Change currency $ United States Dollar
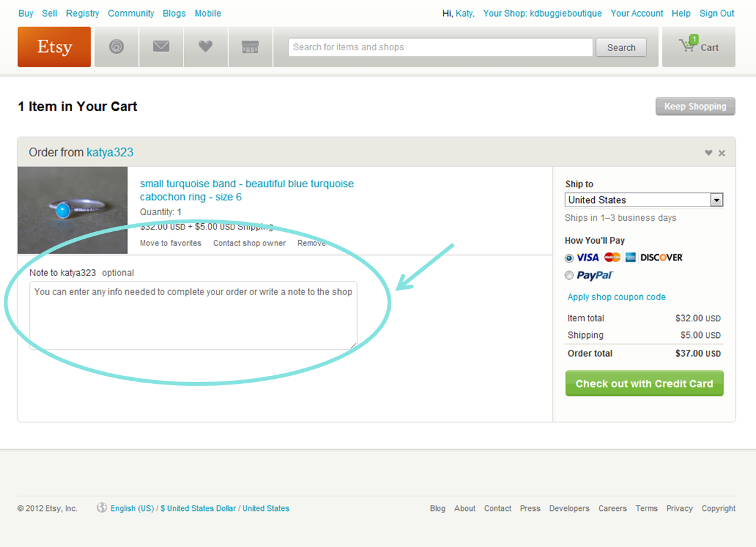The height and width of the screenshot is (547, 756). coord(198,509)
